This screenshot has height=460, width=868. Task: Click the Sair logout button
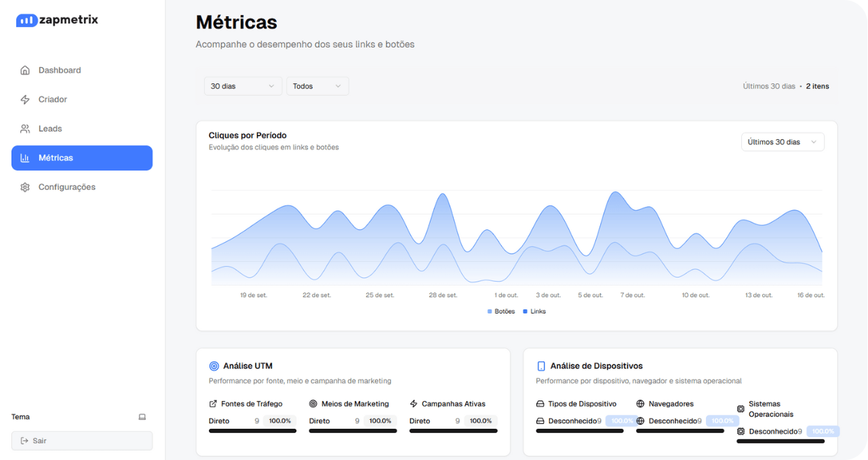pos(82,441)
